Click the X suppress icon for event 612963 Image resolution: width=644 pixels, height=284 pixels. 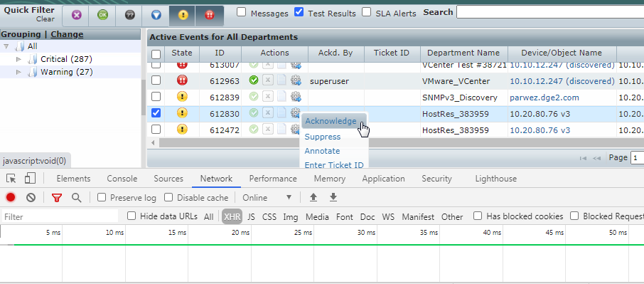coord(268,80)
